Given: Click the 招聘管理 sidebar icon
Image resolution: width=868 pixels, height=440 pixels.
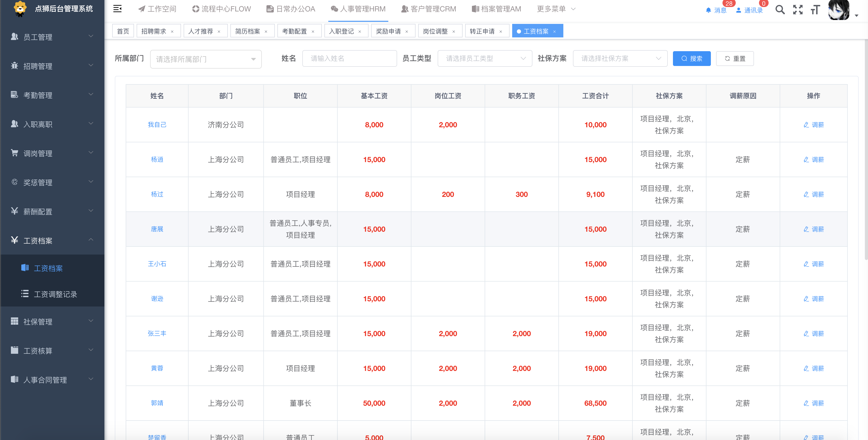Looking at the screenshot, I should point(15,65).
